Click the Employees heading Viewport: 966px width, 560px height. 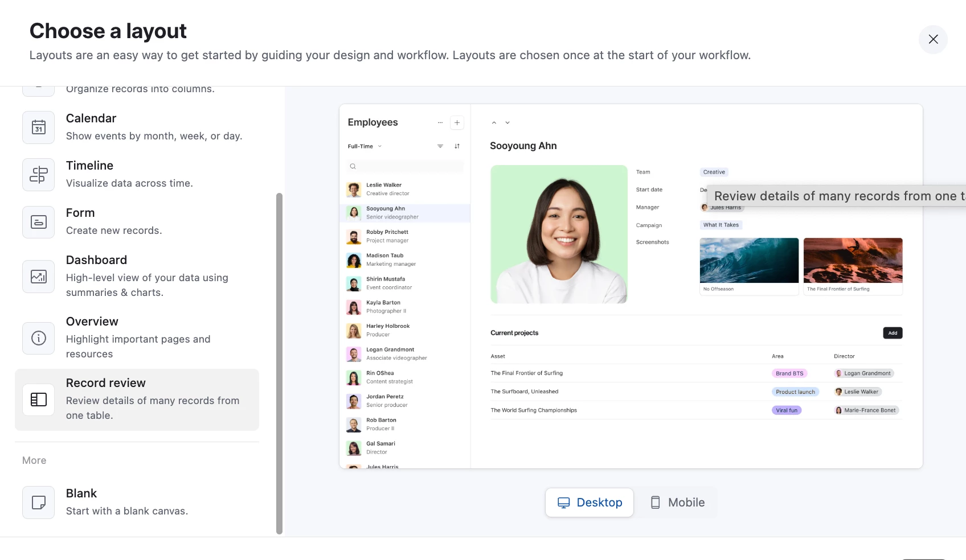click(x=373, y=122)
